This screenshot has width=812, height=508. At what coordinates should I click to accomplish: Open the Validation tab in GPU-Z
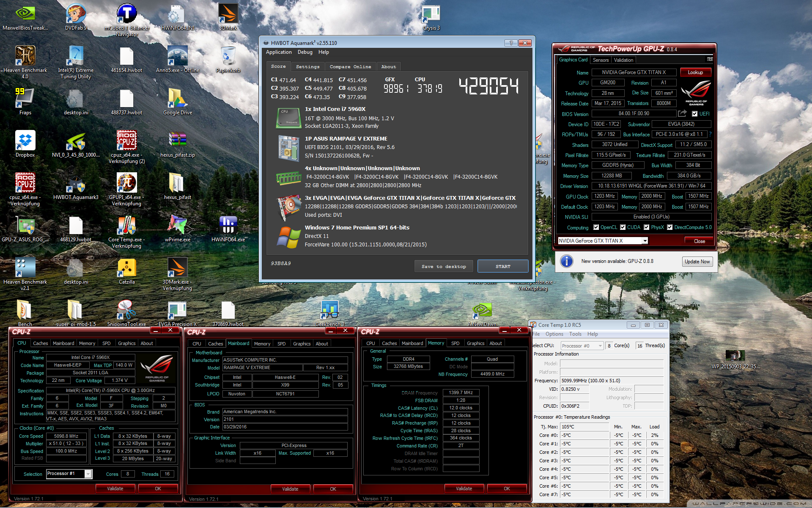pos(623,60)
